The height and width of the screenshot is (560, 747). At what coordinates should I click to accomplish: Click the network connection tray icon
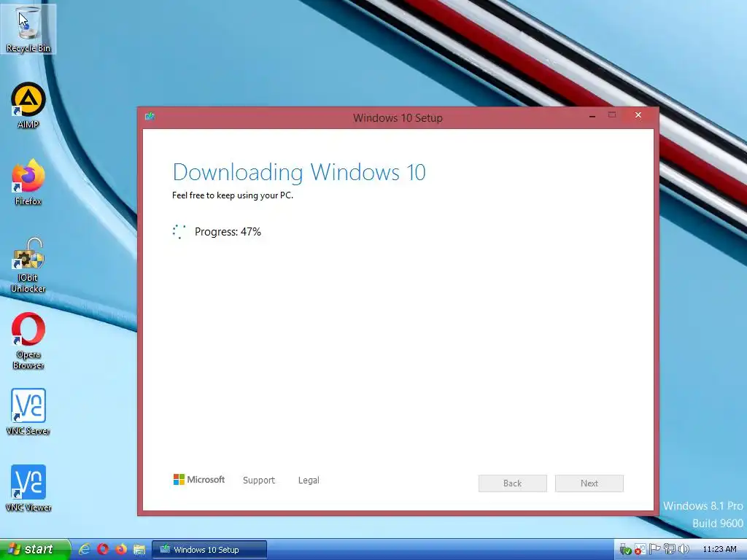[x=670, y=549]
